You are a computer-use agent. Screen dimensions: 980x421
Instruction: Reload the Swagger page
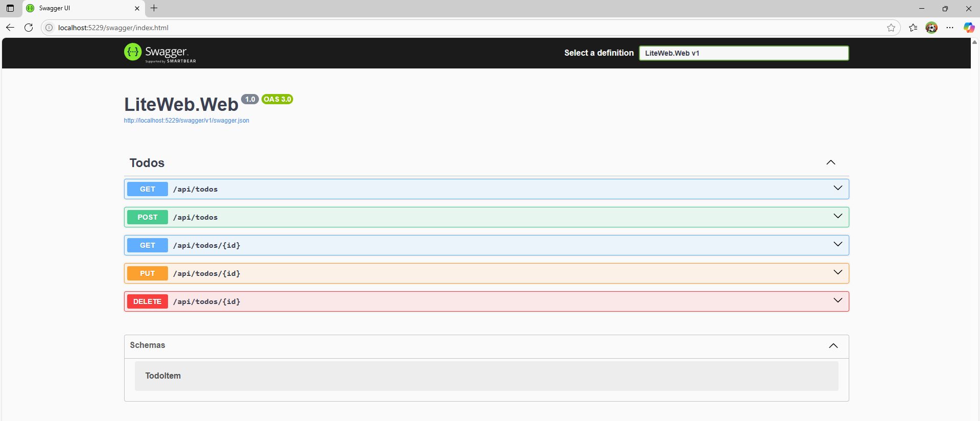click(29, 28)
